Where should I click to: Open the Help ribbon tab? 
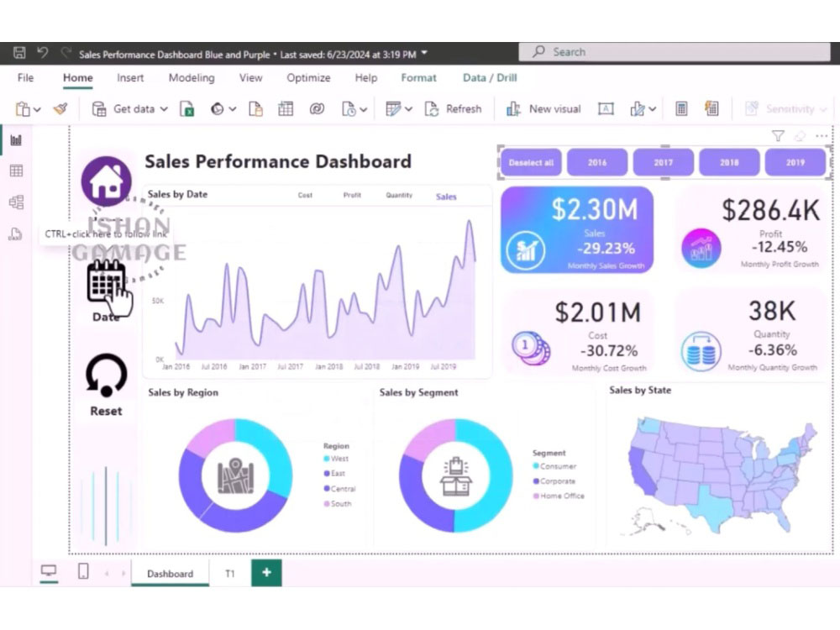coord(366,77)
